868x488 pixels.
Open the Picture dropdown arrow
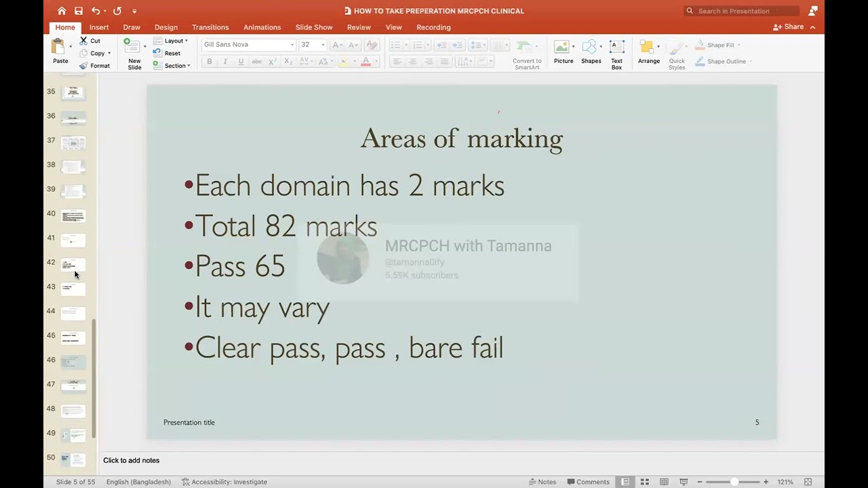pos(574,46)
